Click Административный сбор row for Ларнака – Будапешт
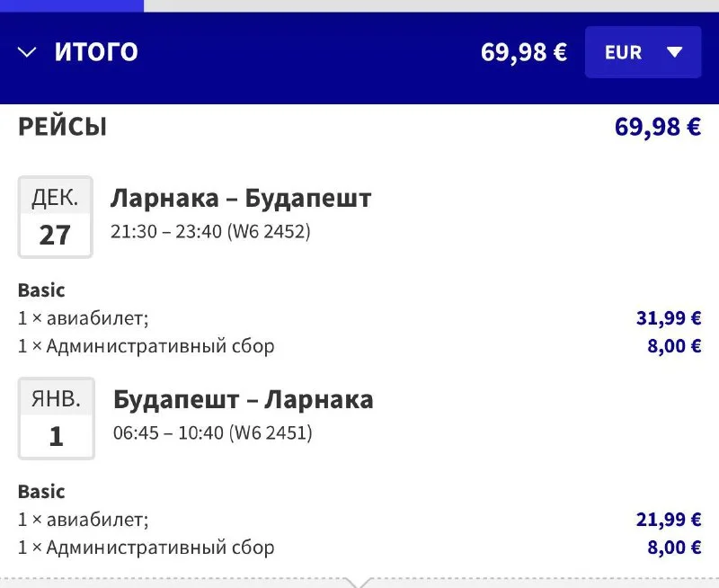This screenshot has width=719, height=588. [x=146, y=346]
